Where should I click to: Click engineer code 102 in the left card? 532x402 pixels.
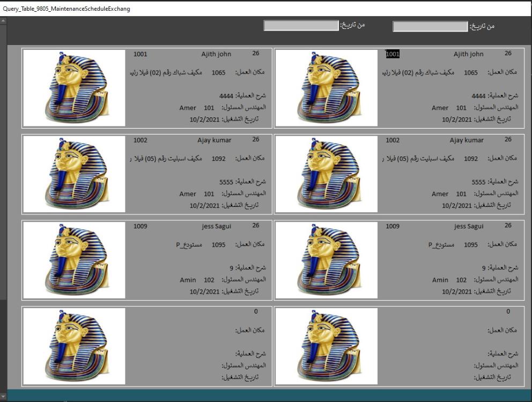209,280
